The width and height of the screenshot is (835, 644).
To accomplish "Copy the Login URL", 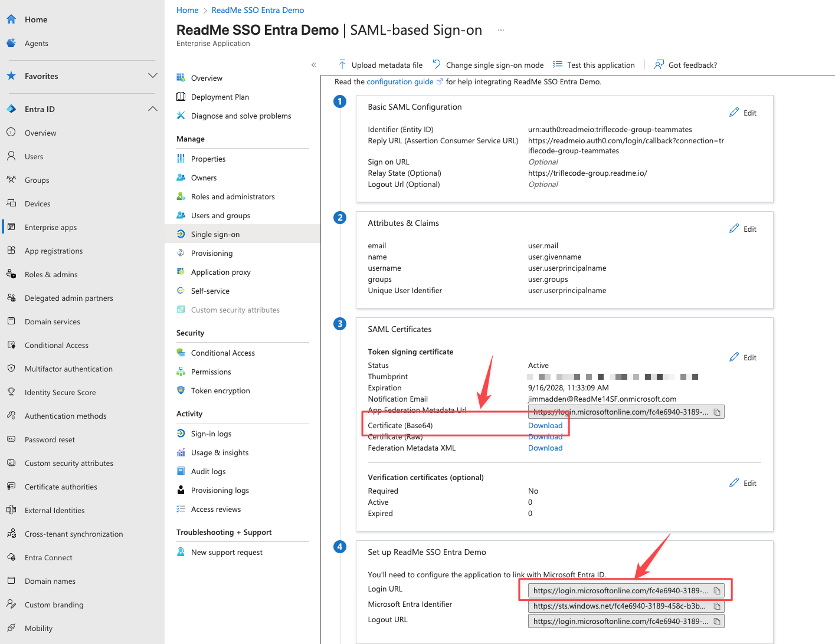I will (x=717, y=590).
